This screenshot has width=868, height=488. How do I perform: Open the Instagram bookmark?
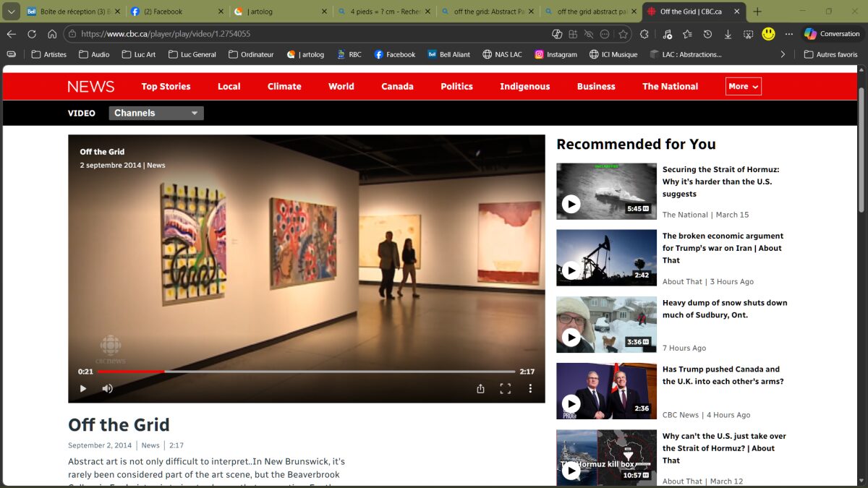coord(556,54)
